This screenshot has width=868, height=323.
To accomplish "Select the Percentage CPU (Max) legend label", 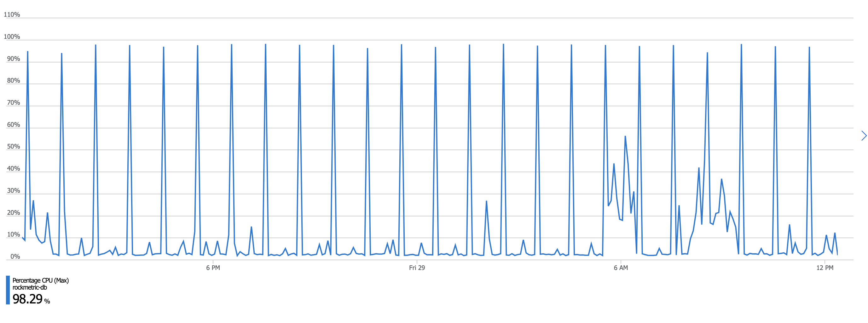I will [40, 280].
